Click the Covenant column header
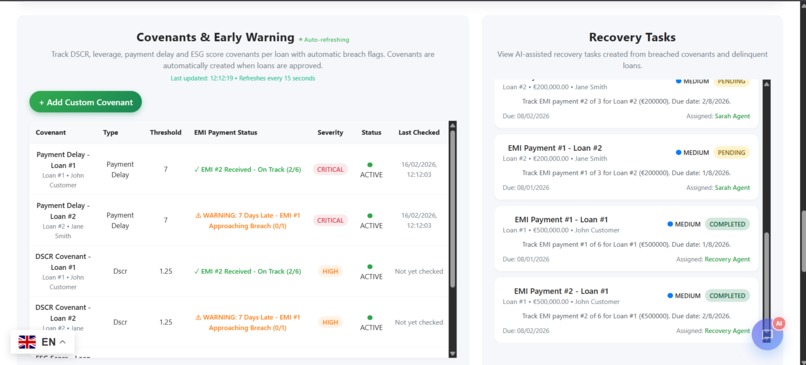 point(51,132)
